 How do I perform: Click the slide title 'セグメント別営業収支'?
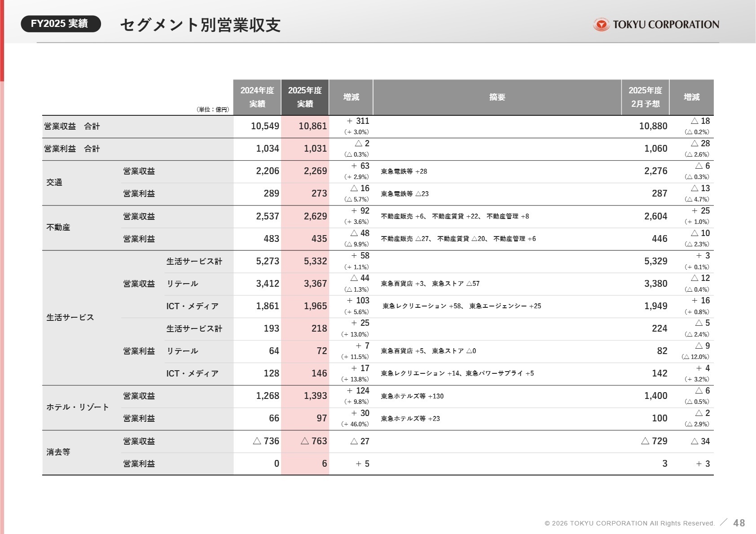[200, 25]
